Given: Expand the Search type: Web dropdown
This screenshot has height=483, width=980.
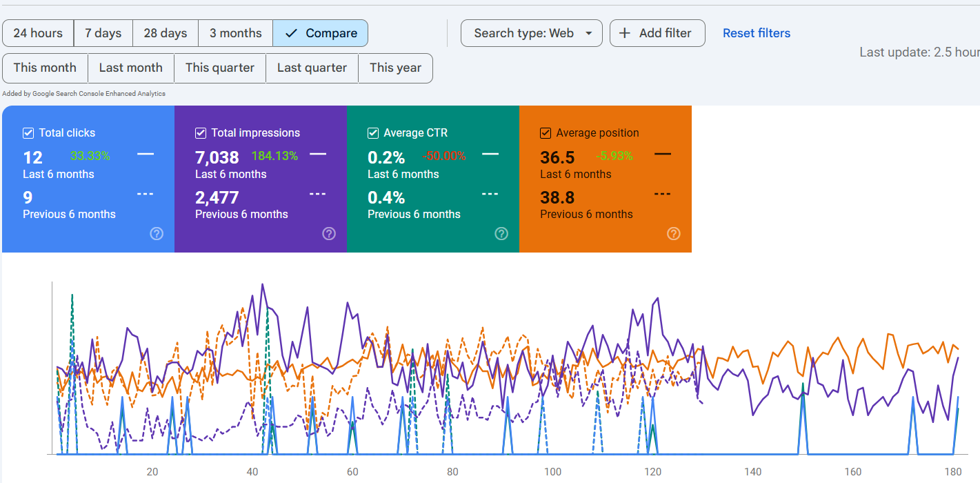Looking at the screenshot, I should (531, 33).
